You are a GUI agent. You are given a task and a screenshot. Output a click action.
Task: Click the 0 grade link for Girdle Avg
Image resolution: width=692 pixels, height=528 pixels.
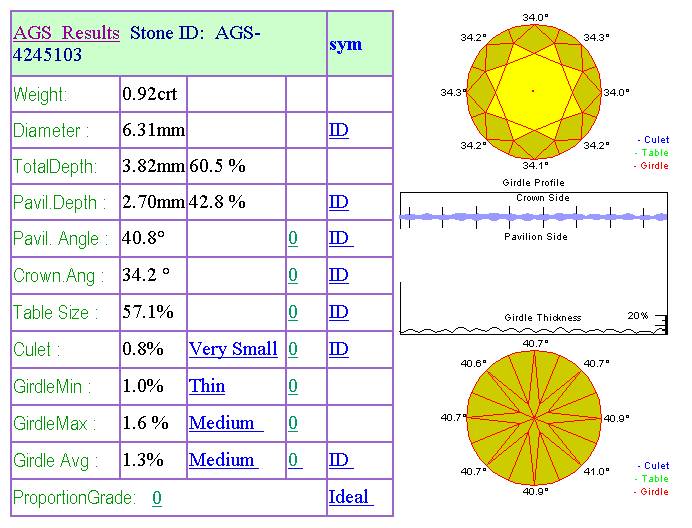click(295, 460)
